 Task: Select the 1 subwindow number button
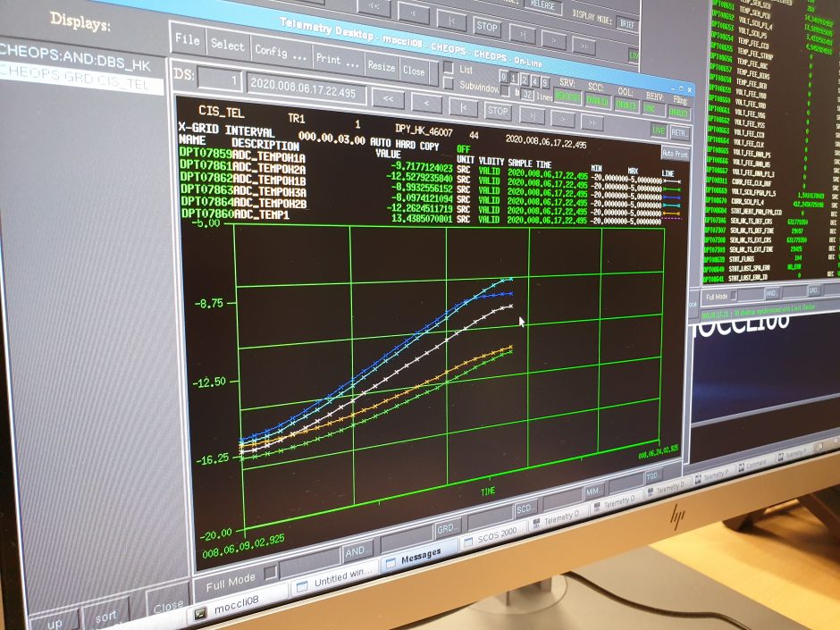pyautogui.click(x=514, y=79)
